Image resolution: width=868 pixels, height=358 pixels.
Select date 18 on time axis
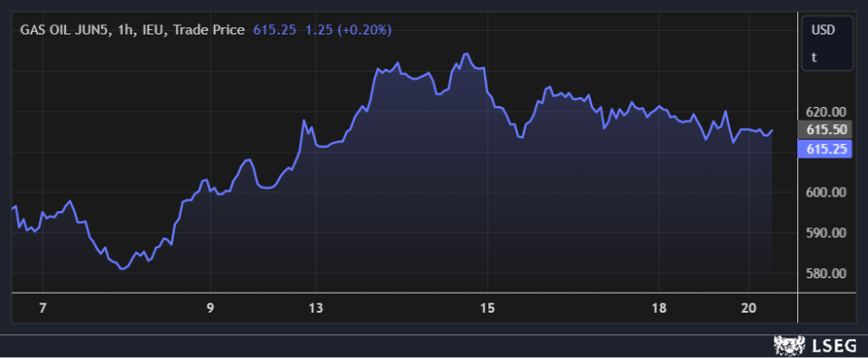659,309
